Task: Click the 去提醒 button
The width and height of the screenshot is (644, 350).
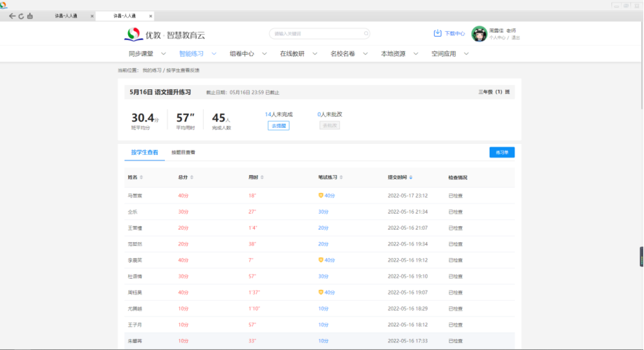Action: pyautogui.click(x=278, y=125)
